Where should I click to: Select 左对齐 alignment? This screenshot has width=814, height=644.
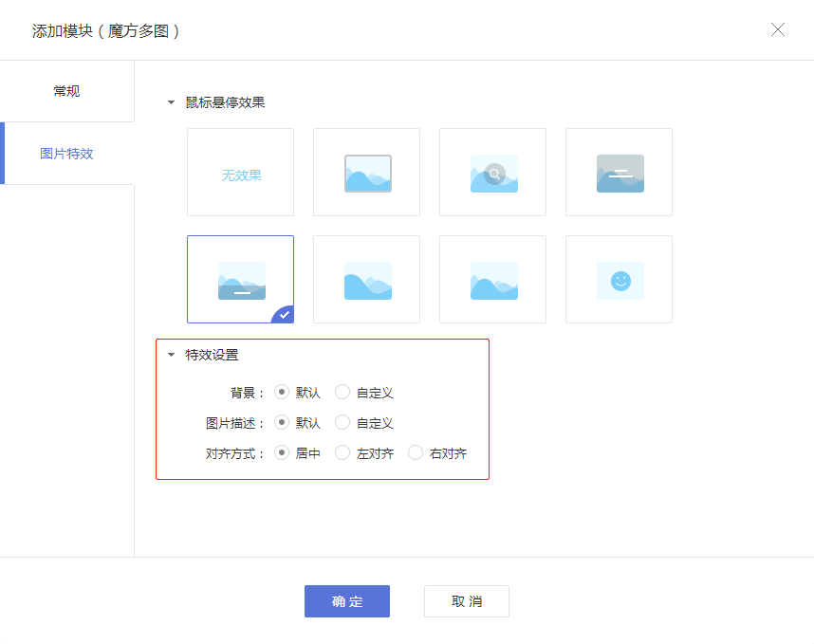point(342,452)
